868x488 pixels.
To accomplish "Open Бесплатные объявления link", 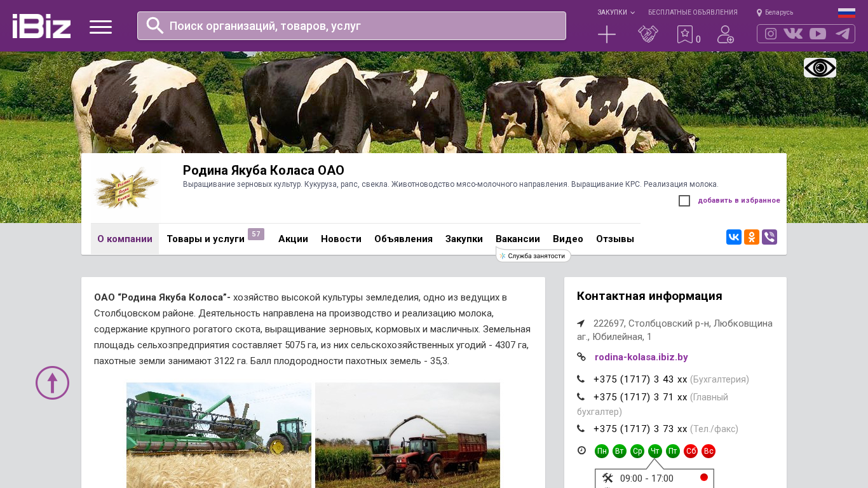I will [693, 12].
